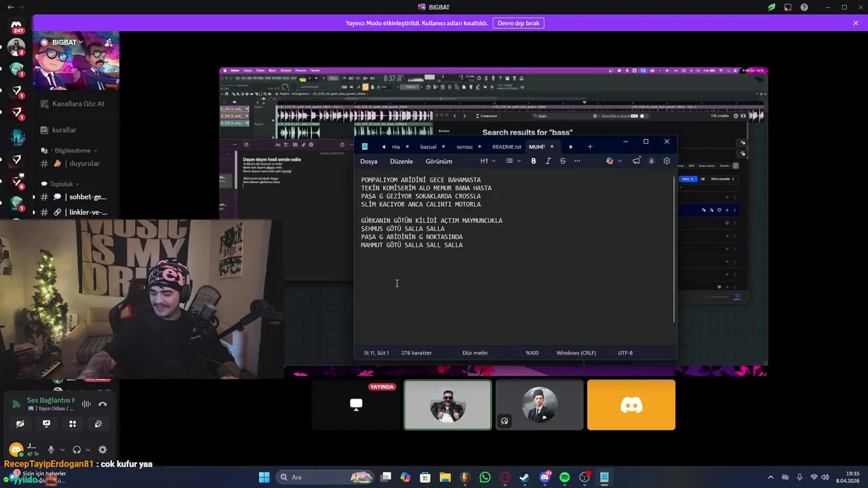Image resolution: width=868 pixels, height=488 pixels.
Task: Apply strikethrough in Notepad toolbar
Action: (562, 161)
